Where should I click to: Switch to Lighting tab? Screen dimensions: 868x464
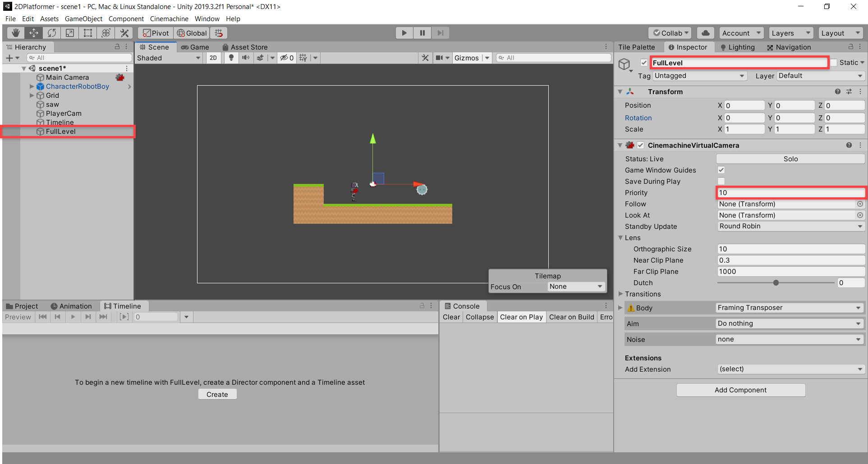pos(737,47)
